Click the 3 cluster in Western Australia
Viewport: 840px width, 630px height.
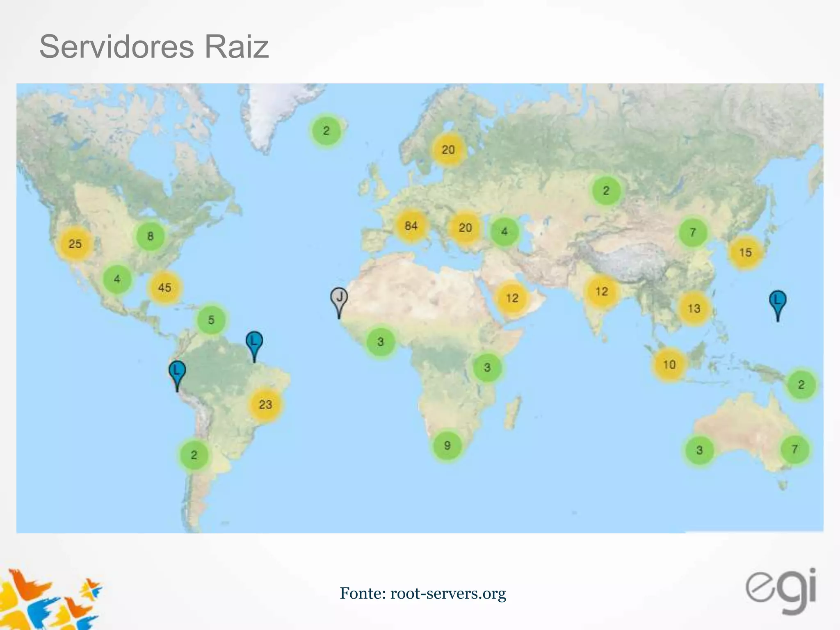click(x=699, y=450)
